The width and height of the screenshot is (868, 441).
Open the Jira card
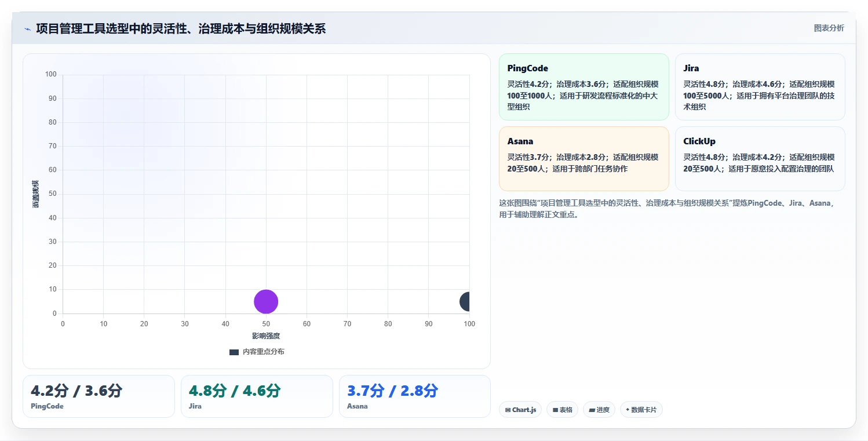click(760, 87)
